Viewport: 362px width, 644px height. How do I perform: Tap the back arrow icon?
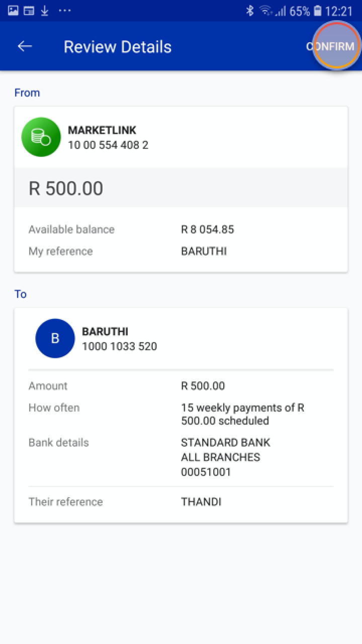[x=25, y=46]
